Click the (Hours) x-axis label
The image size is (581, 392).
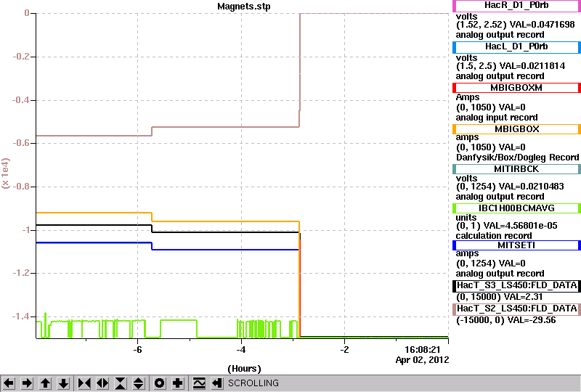click(244, 369)
